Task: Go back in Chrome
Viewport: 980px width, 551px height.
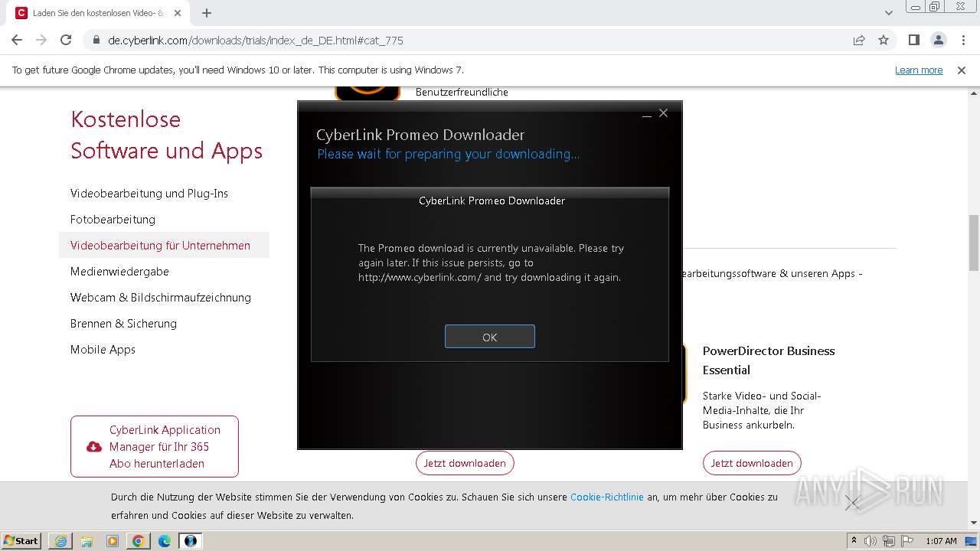Action: (x=17, y=40)
